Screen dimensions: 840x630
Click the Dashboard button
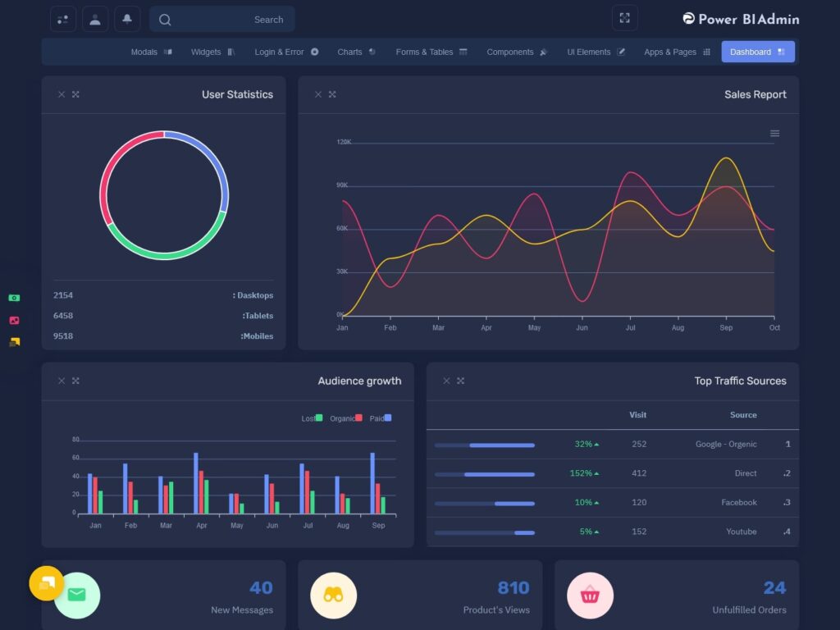coord(757,52)
